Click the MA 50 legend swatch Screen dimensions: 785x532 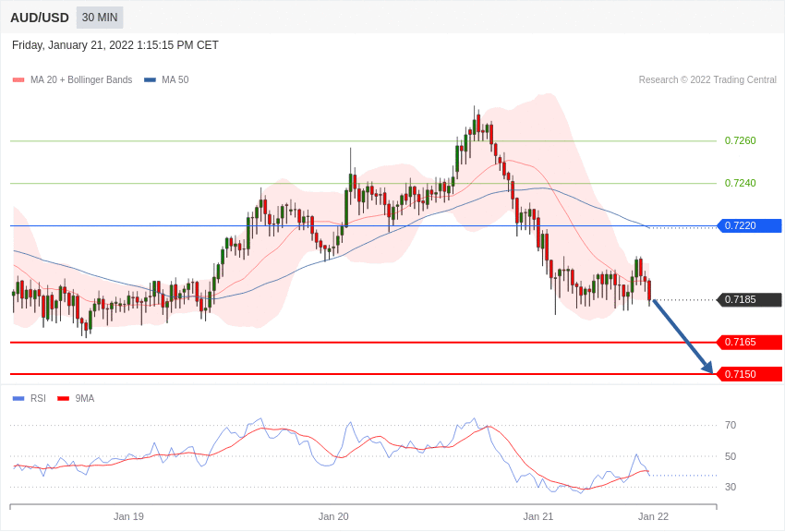pyautogui.click(x=150, y=80)
